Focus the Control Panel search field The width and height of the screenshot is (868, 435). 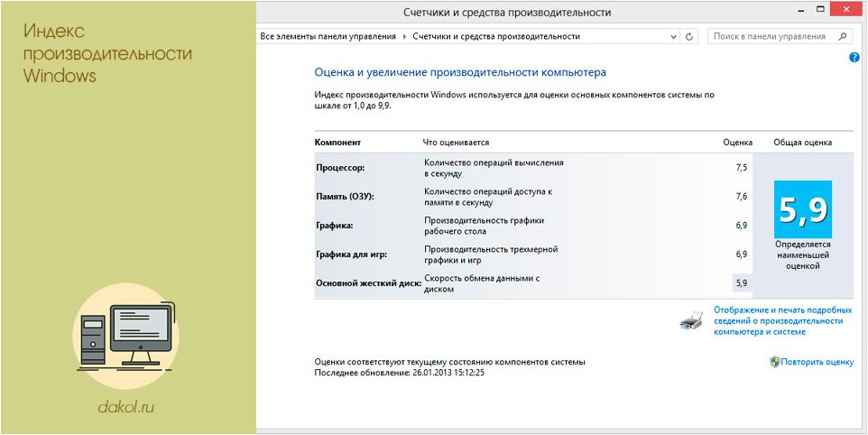point(779,36)
